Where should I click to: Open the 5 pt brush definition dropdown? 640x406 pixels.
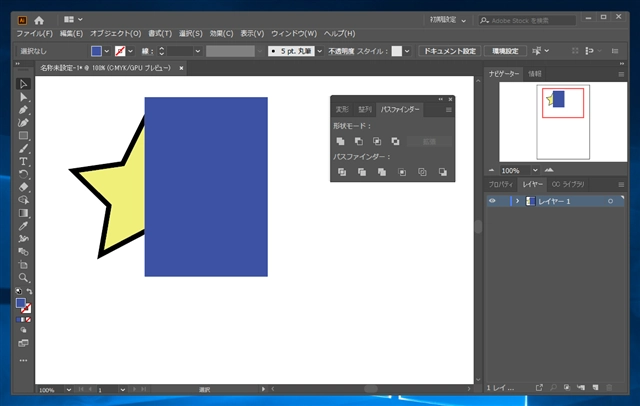[320, 51]
